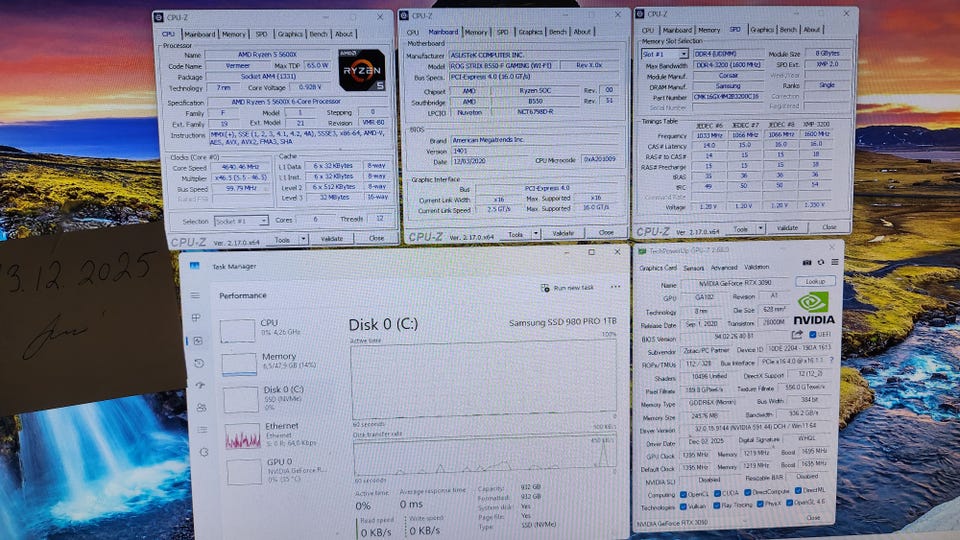Toggle Vulkan checkbox in GPU-Z

683,506
